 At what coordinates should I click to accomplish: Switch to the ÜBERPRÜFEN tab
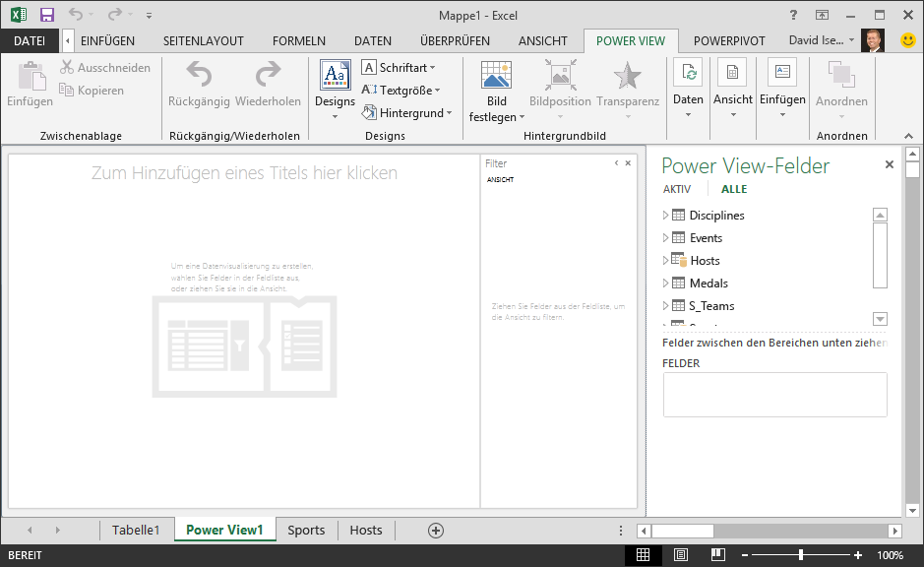(455, 40)
